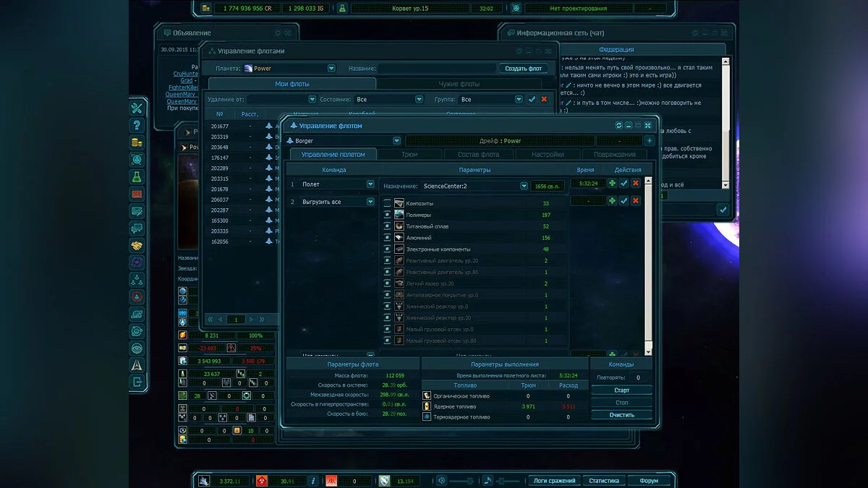Apply fleet filter checkmark in Управление флотами
Image resolution: width=868 pixels, height=488 pixels.
pos(532,99)
